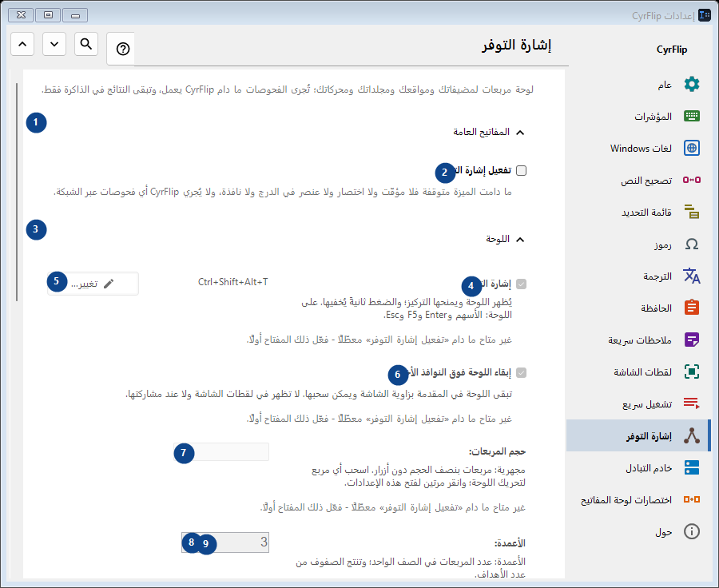The width and height of the screenshot is (719, 588).
Task: Open the حجم المربعات combo box
Action: point(221,451)
